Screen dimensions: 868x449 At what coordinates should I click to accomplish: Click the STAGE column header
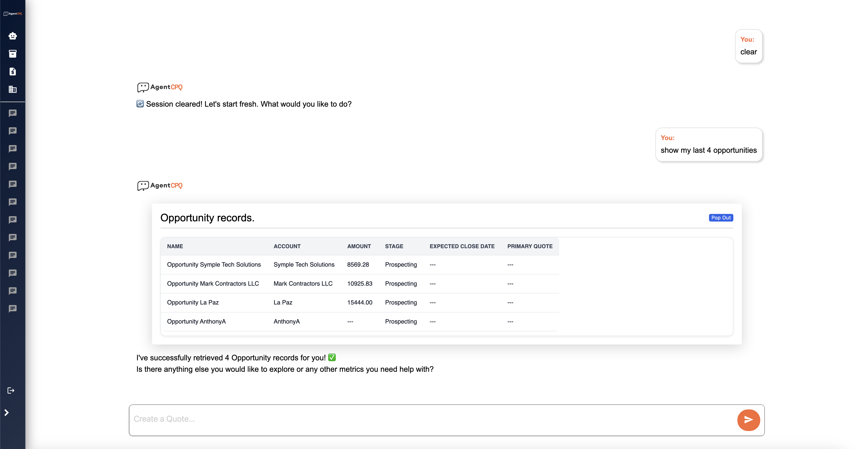(394, 246)
